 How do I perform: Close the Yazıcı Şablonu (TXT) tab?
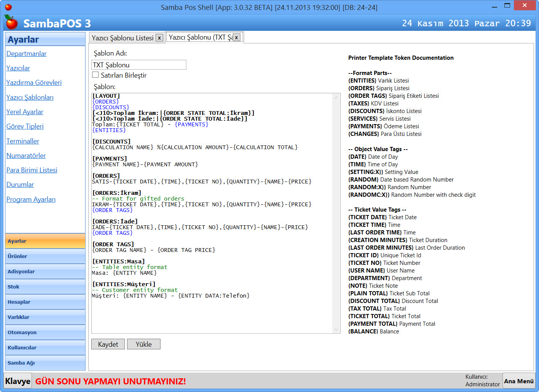pyautogui.click(x=236, y=37)
